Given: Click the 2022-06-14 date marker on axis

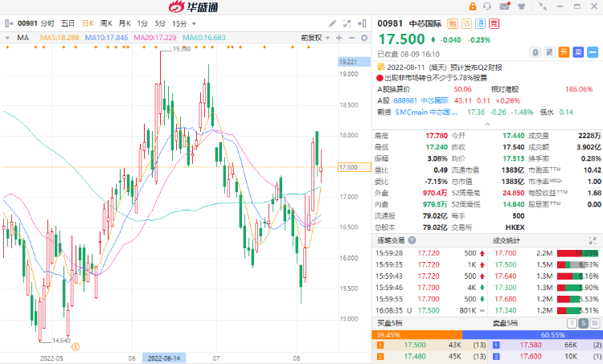Looking at the screenshot, I should (164, 358).
